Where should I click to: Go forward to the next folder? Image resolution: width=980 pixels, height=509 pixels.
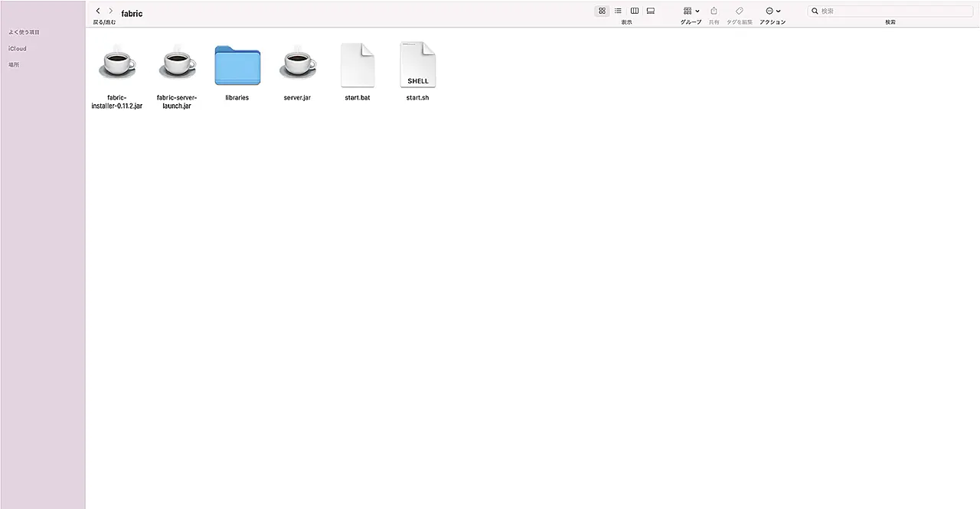click(111, 11)
